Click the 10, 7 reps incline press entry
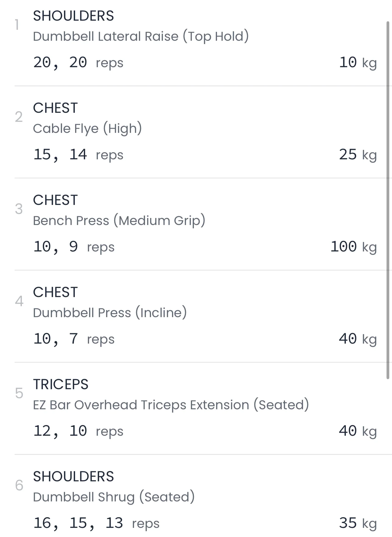Viewport: 392px width, 537px height. [74, 339]
